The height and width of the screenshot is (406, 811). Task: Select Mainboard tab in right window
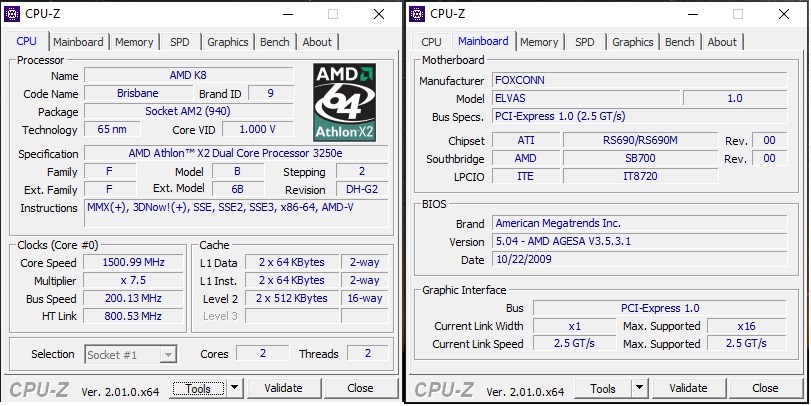[483, 41]
